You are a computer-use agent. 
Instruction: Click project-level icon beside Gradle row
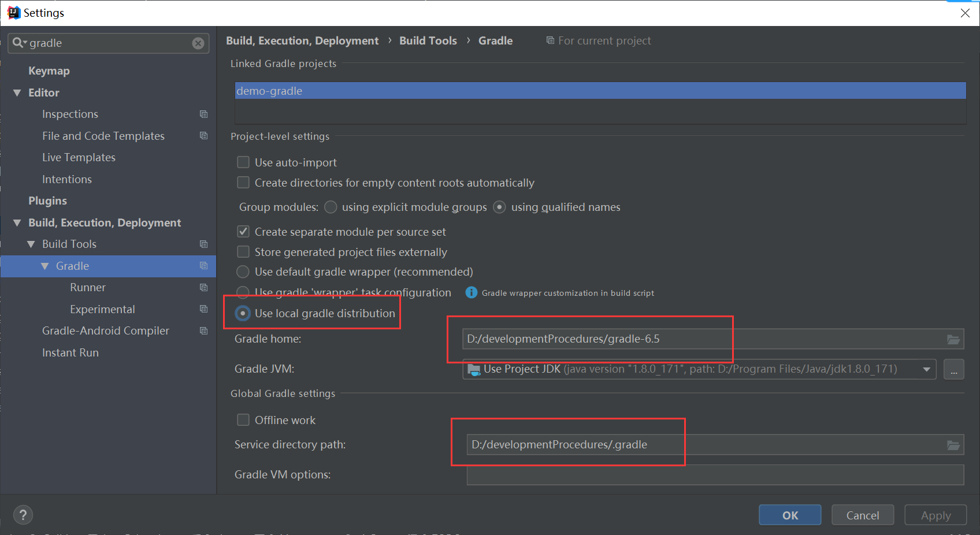click(x=203, y=266)
